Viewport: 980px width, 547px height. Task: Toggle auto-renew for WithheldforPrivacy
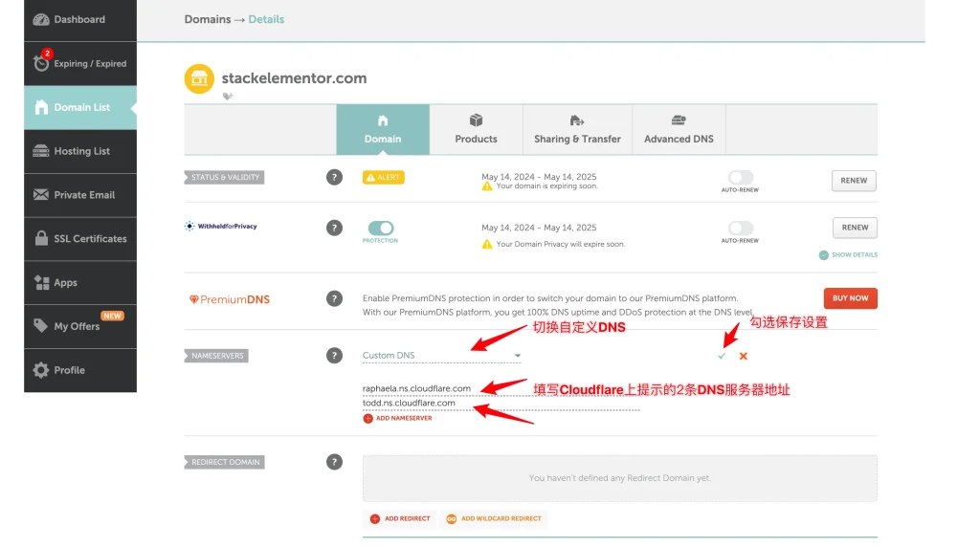(x=741, y=229)
